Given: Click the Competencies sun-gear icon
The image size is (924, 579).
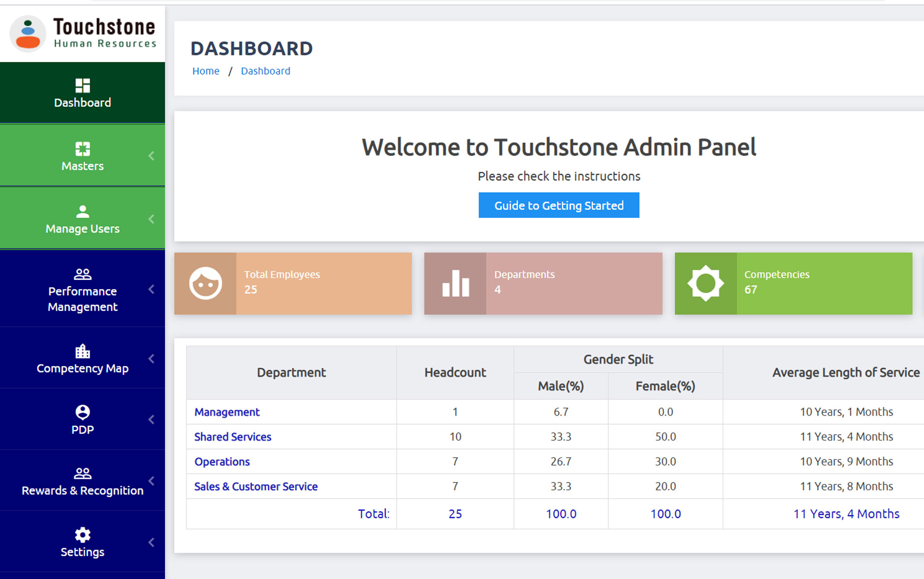Looking at the screenshot, I should click(x=705, y=284).
